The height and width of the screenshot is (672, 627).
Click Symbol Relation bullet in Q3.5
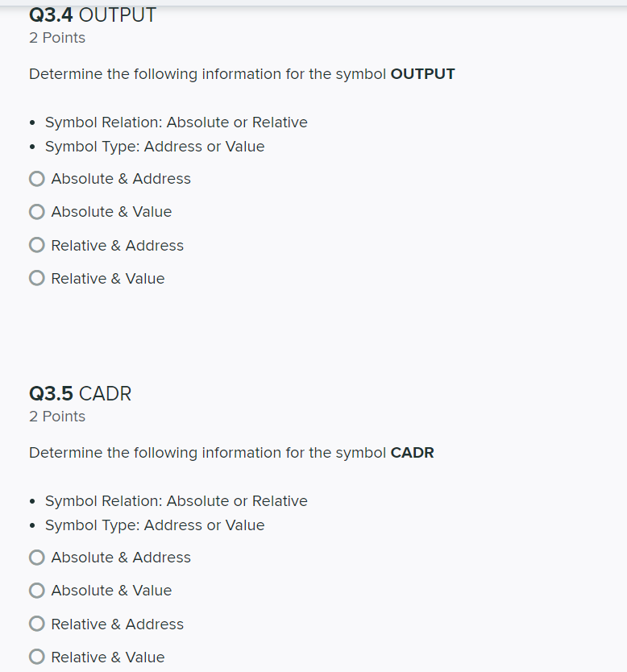(x=176, y=501)
